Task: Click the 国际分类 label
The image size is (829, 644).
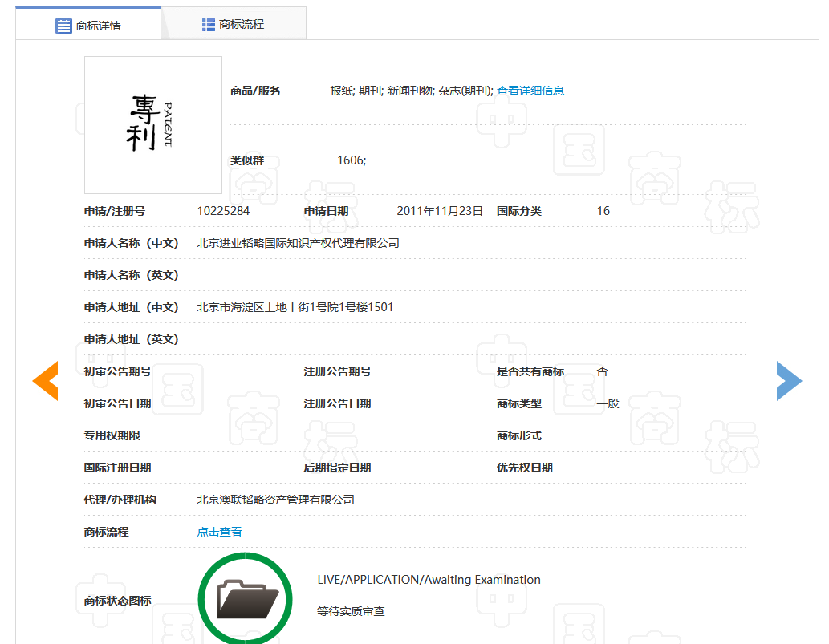Action: 519,211
